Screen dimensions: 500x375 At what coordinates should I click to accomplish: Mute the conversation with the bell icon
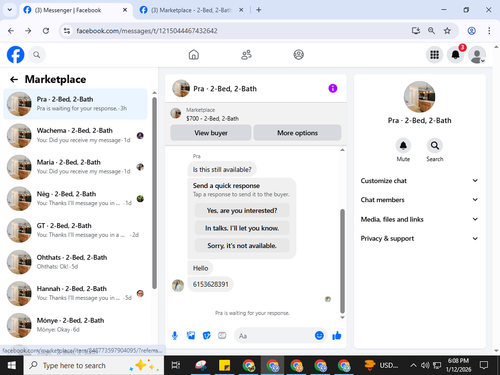(403, 146)
